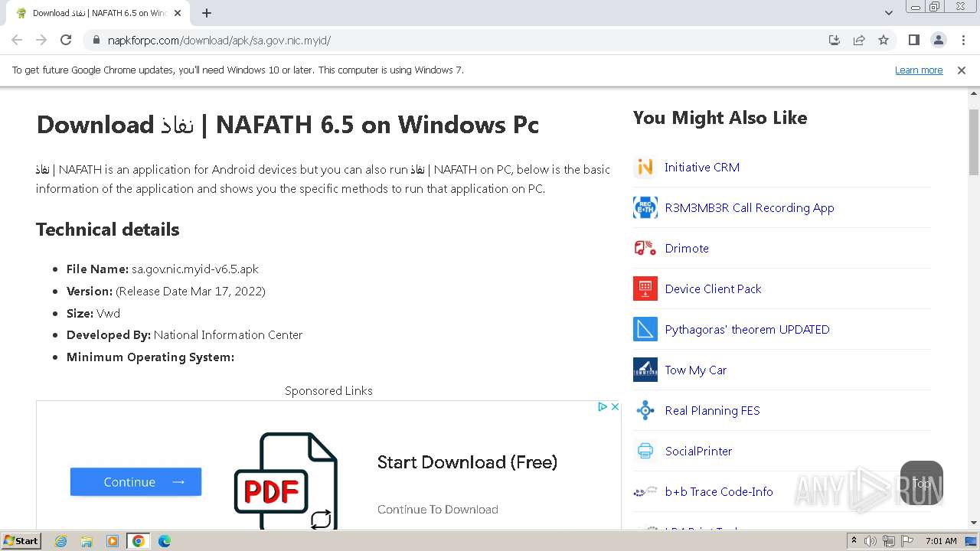Click the SocialPrinter app icon

(x=645, y=451)
